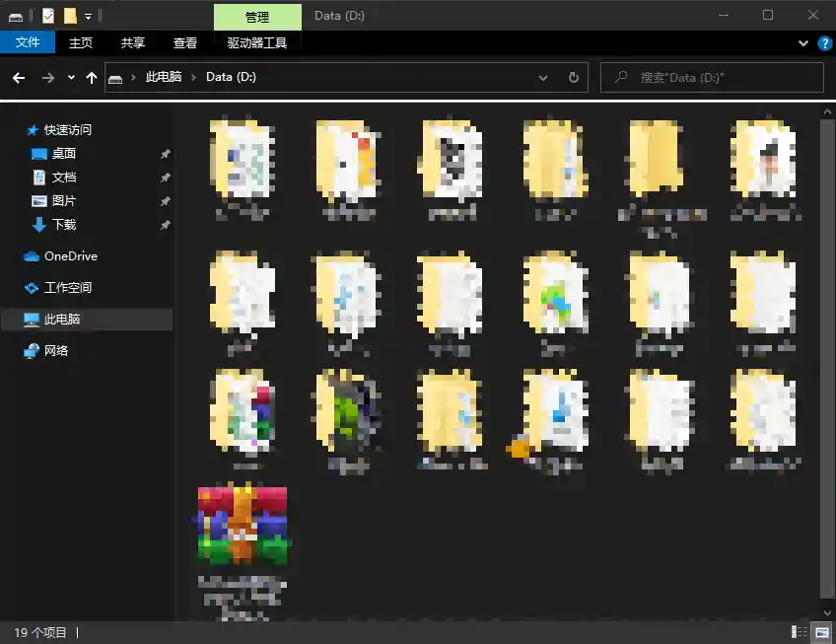This screenshot has height=644, width=836.
Task: Click the New Folder icon in the title bar
Action: coord(70,16)
